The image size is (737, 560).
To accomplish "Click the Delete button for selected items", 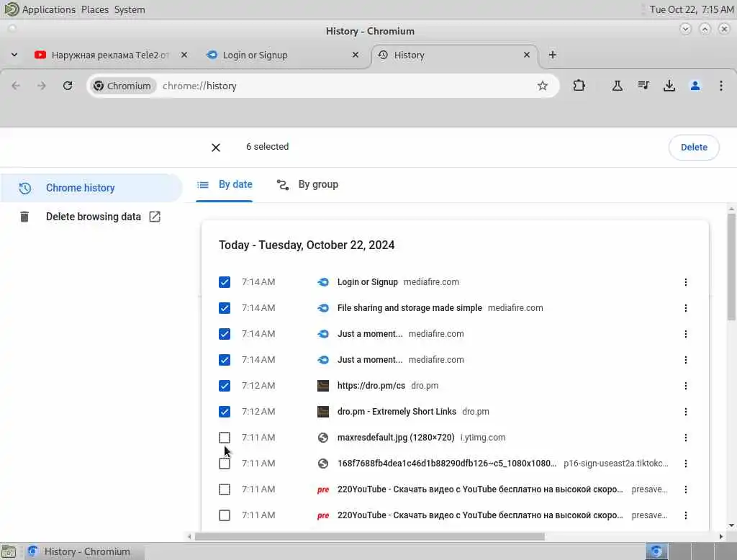I will [694, 147].
